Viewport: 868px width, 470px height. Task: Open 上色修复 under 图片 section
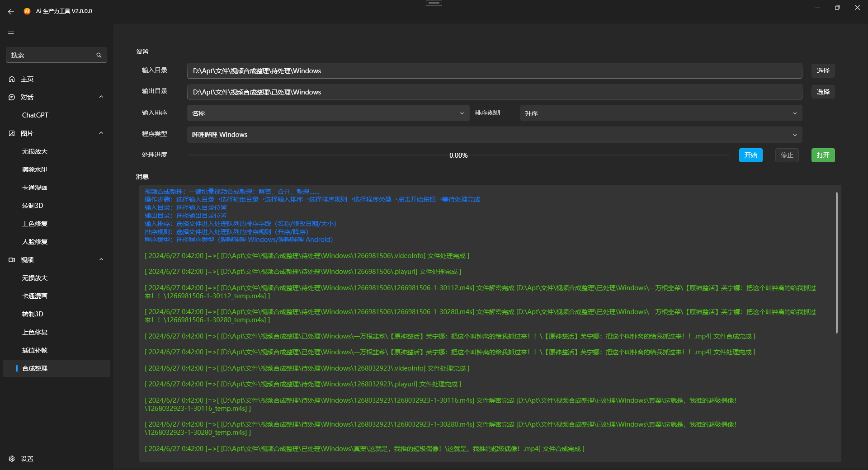click(x=57, y=224)
